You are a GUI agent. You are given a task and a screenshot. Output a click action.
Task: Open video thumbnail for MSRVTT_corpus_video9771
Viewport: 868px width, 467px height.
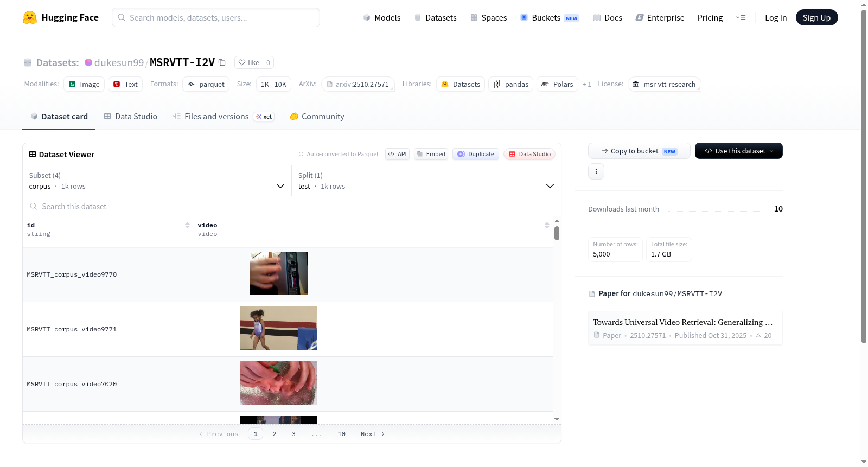(279, 328)
